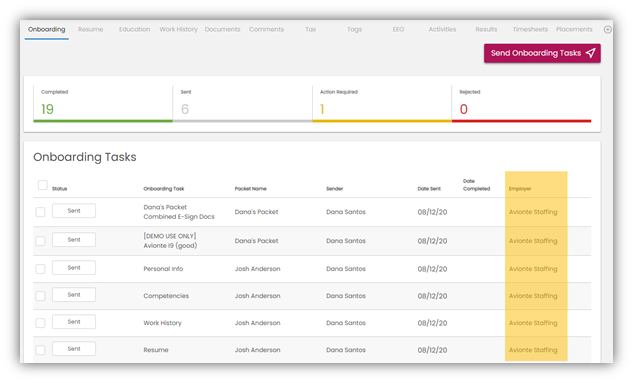Image resolution: width=633 pixels, height=383 pixels.
Task: Sort by the Sender column header
Action: (334, 188)
